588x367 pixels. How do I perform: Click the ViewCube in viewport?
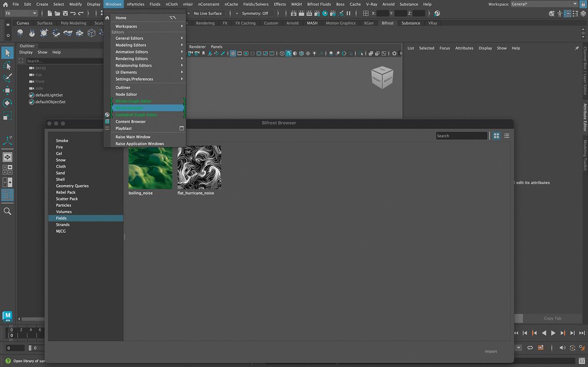(382, 77)
